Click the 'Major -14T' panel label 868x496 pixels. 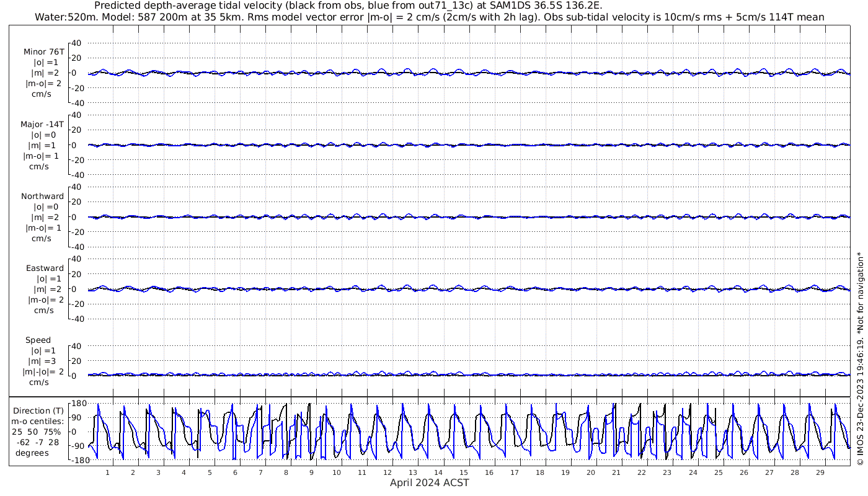click(x=42, y=124)
